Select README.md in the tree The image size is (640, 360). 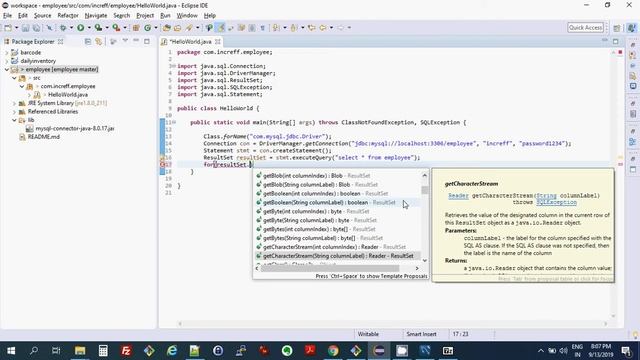tap(44, 137)
